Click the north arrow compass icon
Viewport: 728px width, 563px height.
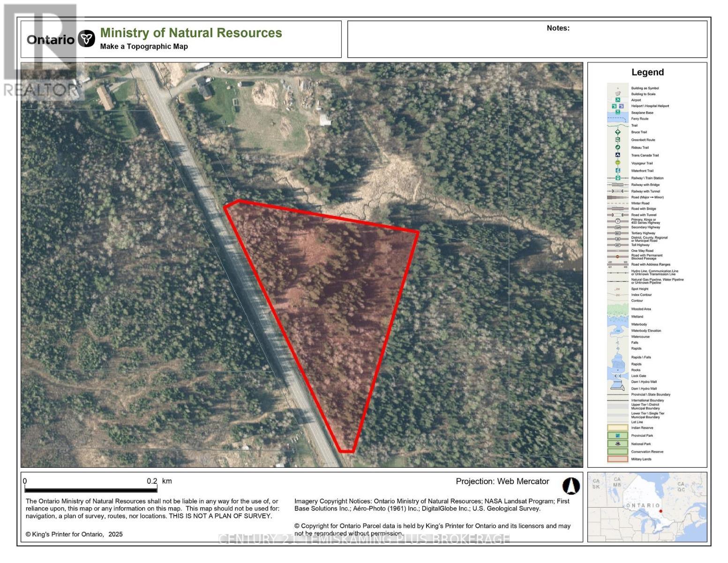tap(570, 486)
